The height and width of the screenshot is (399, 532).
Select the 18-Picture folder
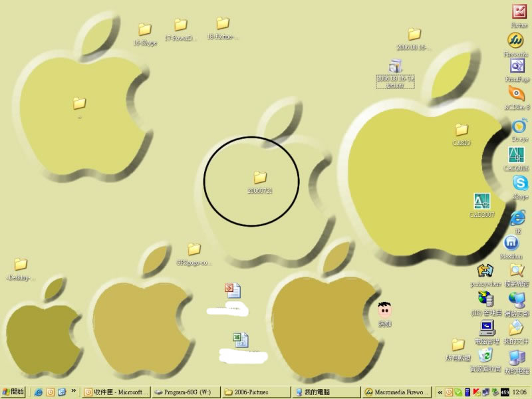coord(223,23)
